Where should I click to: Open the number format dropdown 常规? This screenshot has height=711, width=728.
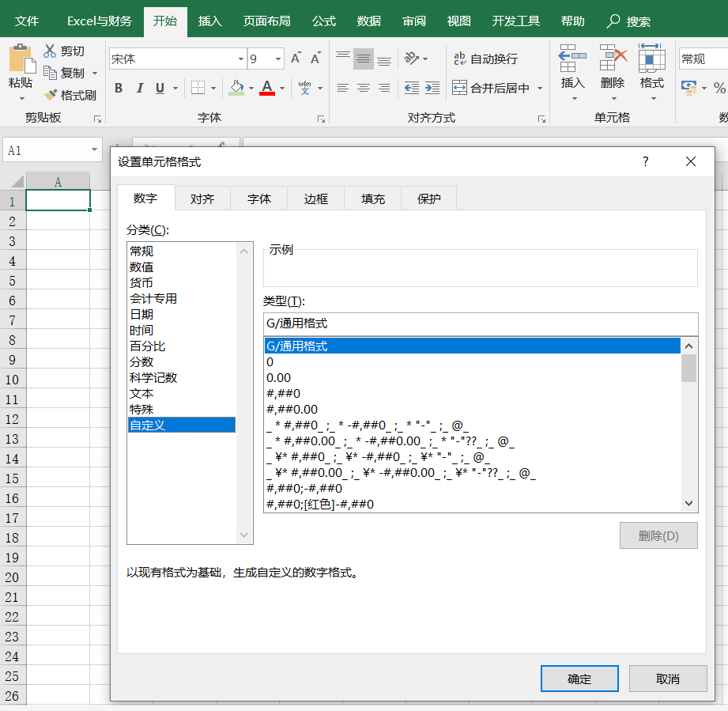click(703, 59)
